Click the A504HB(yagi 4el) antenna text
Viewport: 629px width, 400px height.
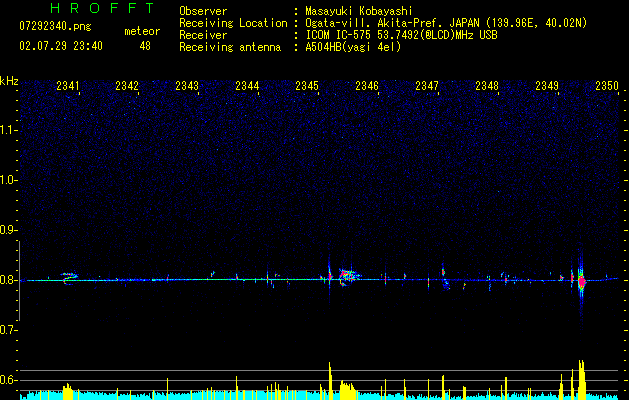[x=353, y=47]
